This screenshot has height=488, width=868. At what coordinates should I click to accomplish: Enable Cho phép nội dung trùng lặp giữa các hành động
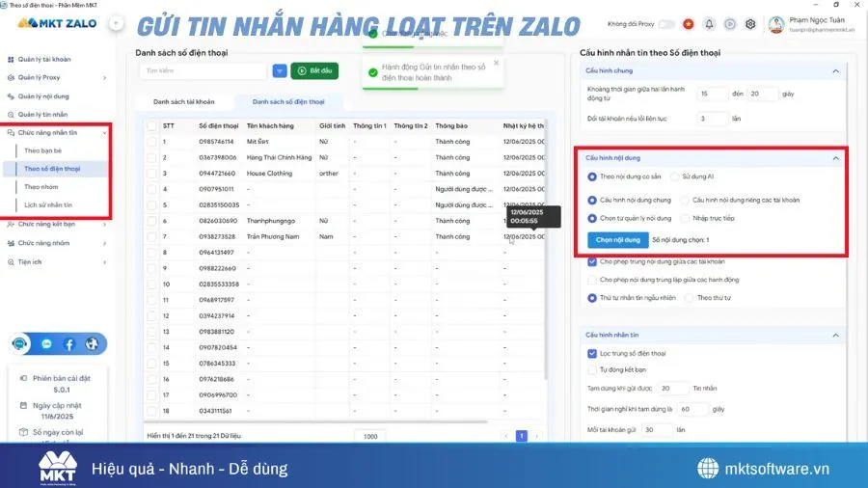click(592, 280)
